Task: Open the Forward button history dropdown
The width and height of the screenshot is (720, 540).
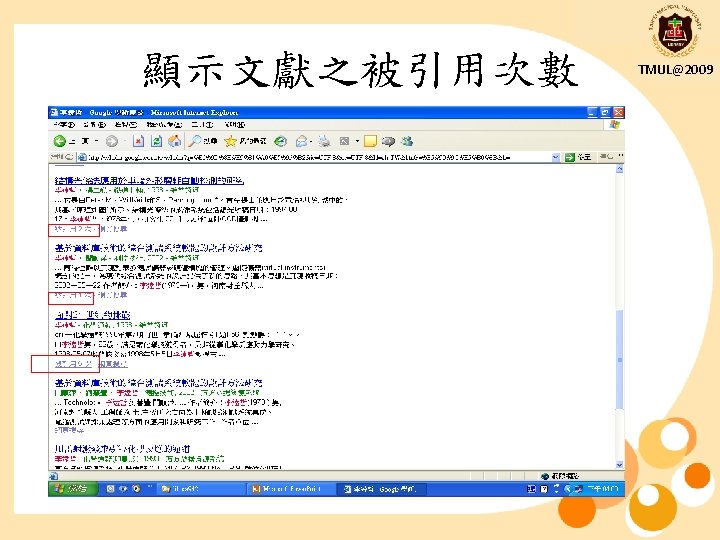Action: click(124, 141)
